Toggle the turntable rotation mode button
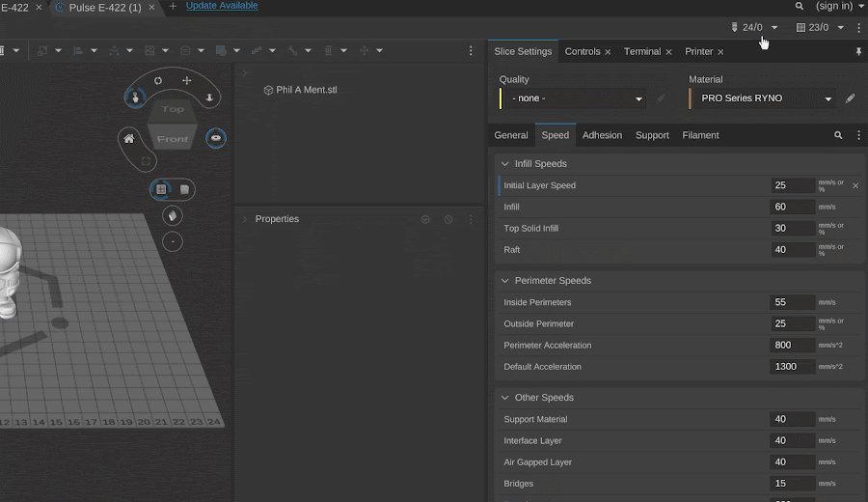This screenshot has width=868, height=502. pyautogui.click(x=217, y=139)
